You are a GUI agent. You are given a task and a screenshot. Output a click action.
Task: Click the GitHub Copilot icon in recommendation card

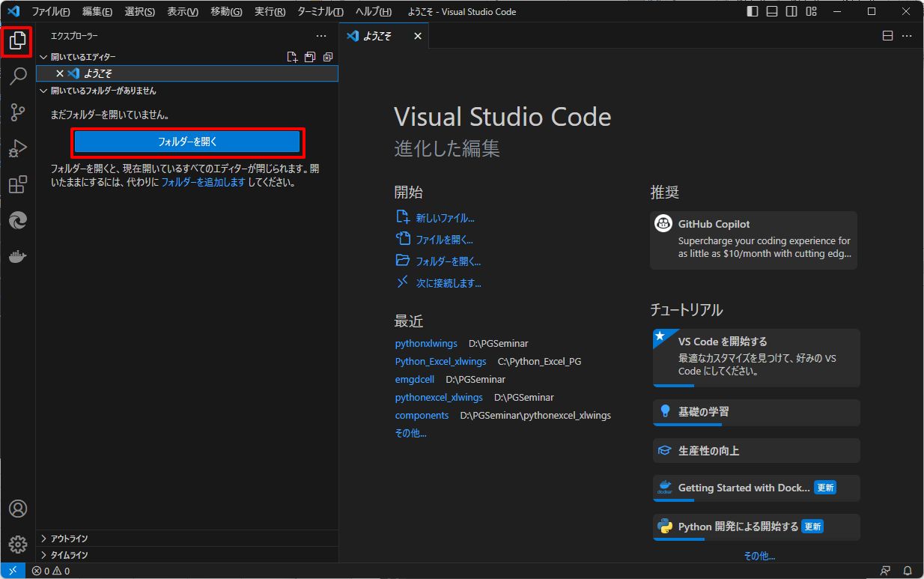click(x=663, y=223)
